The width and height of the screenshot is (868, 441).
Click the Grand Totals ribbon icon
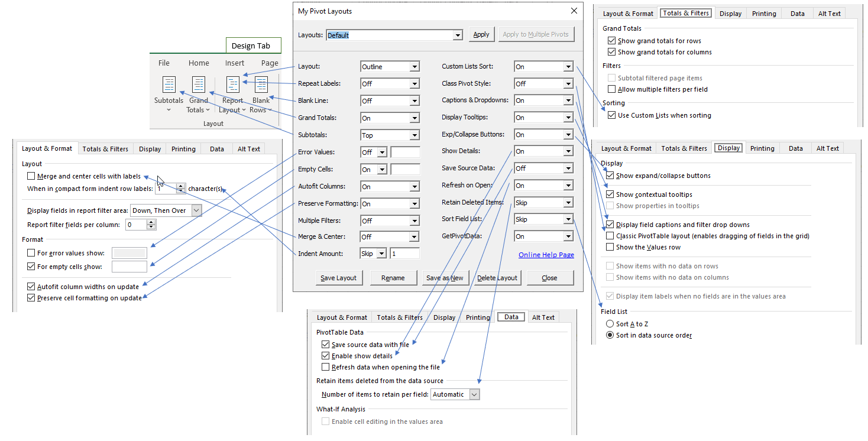pos(199,85)
